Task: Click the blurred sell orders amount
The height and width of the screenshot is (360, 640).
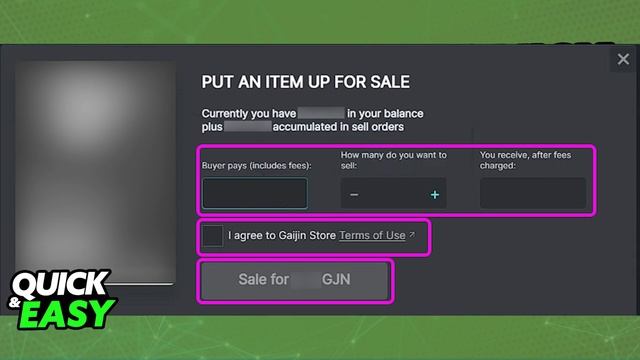Action: tap(248, 127)
